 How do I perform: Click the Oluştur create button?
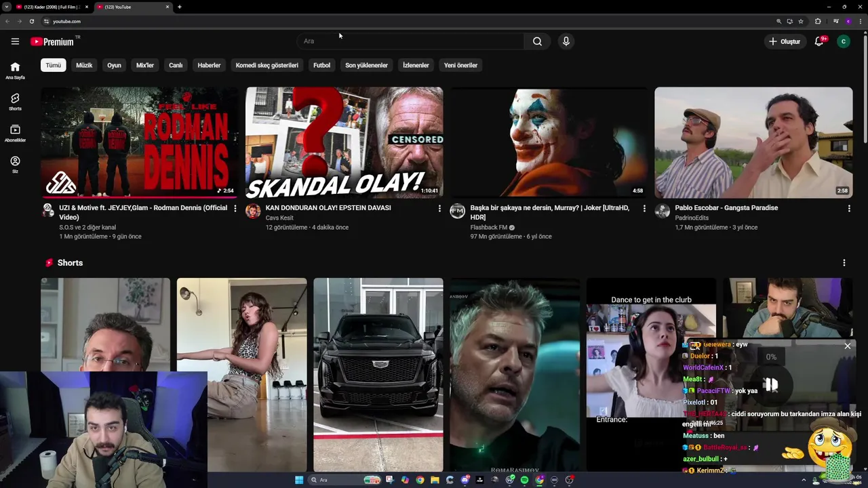click(785, 41)
